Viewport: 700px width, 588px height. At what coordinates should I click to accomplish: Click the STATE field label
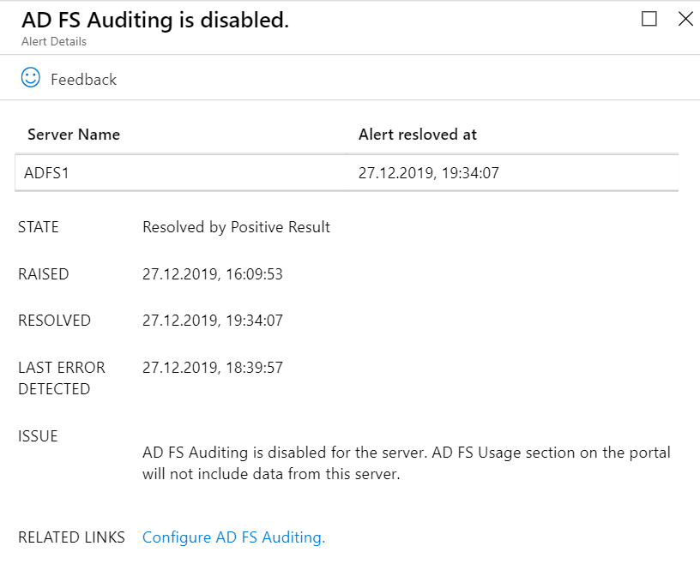[x=39, y=227]
